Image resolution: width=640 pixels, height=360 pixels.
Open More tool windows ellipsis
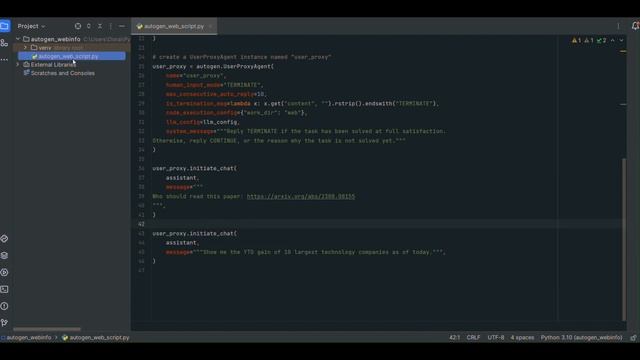(x=4, y=60)
